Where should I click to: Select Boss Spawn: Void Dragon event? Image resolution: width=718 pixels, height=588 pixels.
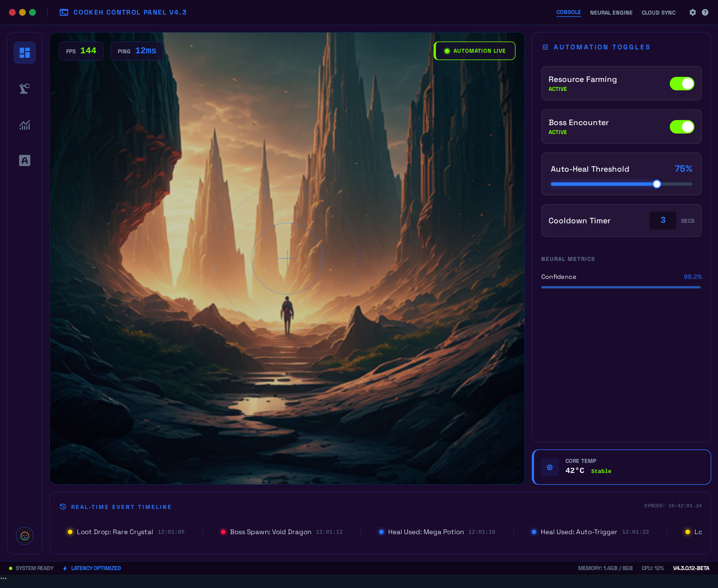(270, 532)
